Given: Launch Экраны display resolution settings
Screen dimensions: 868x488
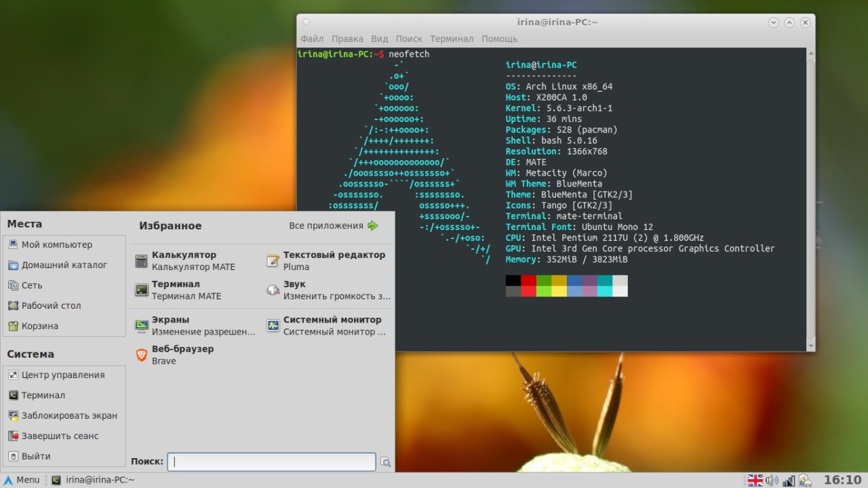Looking at the screenshot, I should coord(196,325).
